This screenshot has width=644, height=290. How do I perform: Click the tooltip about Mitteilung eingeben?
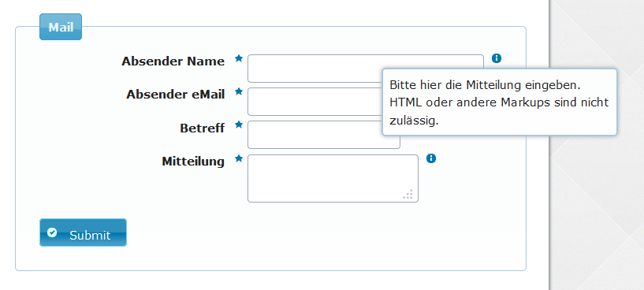[x=500, y=102]
